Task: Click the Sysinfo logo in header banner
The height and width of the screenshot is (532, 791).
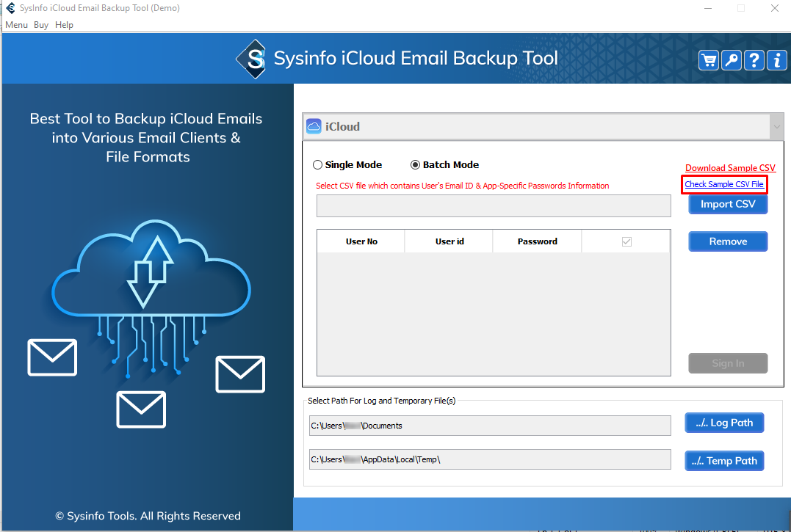Action: click(251, 59)
